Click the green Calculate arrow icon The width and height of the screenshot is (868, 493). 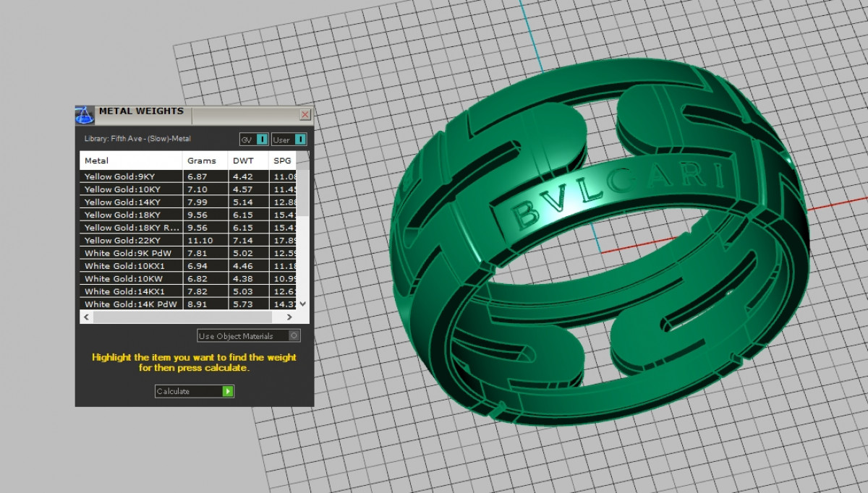pyautogui.click(x=228, y=391)
